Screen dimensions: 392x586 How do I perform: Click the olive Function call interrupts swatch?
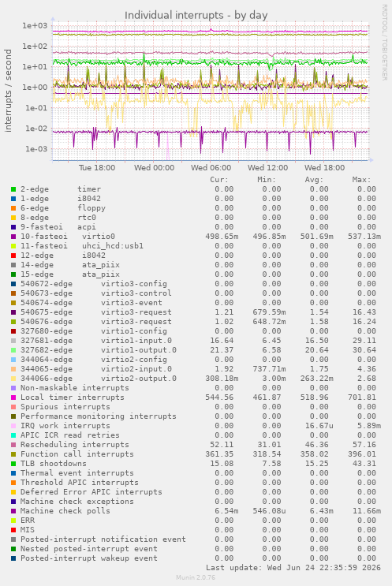coord(13,454)
